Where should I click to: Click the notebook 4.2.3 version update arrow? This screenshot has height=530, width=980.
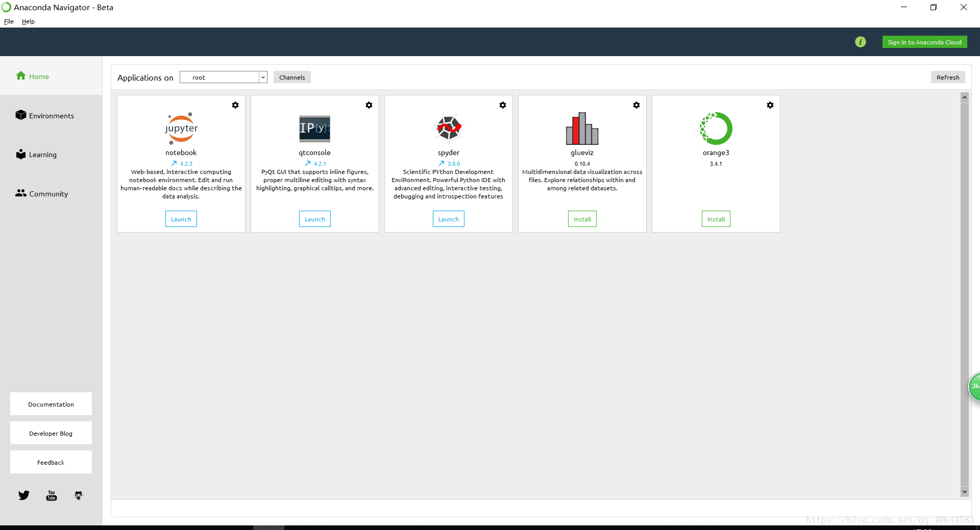pos(174,164)
